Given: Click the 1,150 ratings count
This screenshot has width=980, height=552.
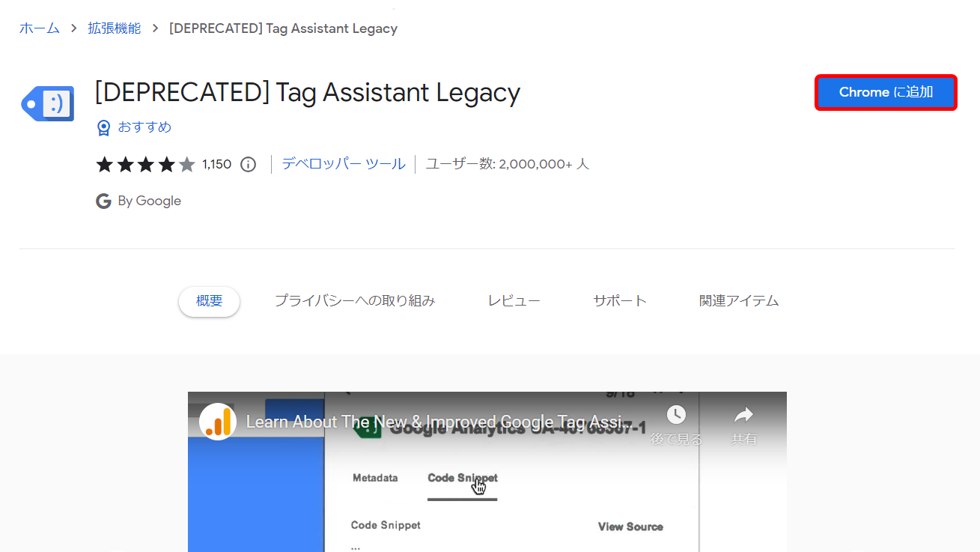Looking at the screenshot, I should tap(216, 164).
